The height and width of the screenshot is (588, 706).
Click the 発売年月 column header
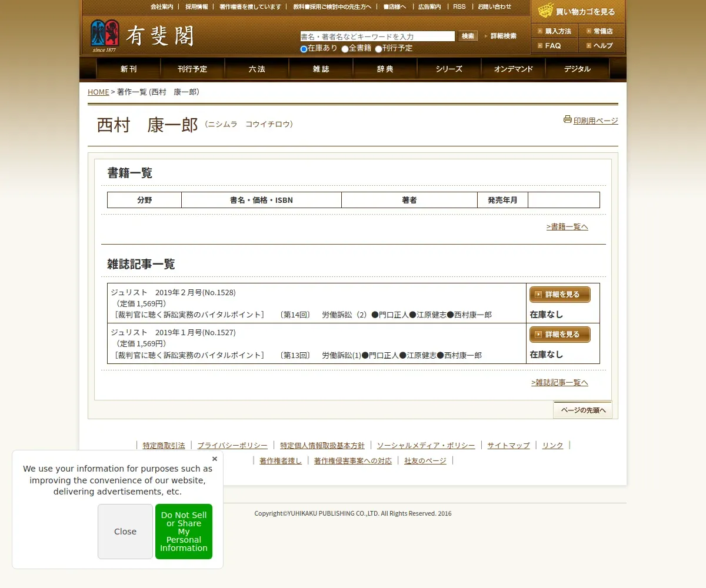point(502,200)
